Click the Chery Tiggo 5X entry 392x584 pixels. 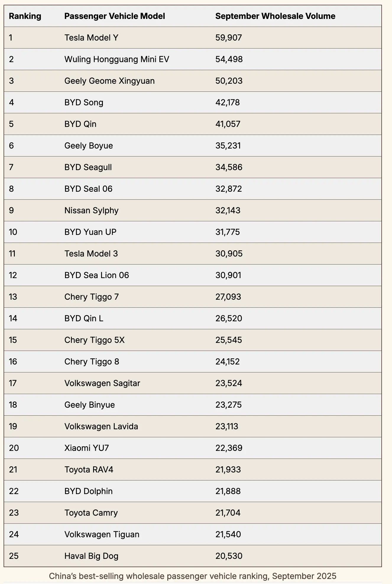(x=95, y=340)
